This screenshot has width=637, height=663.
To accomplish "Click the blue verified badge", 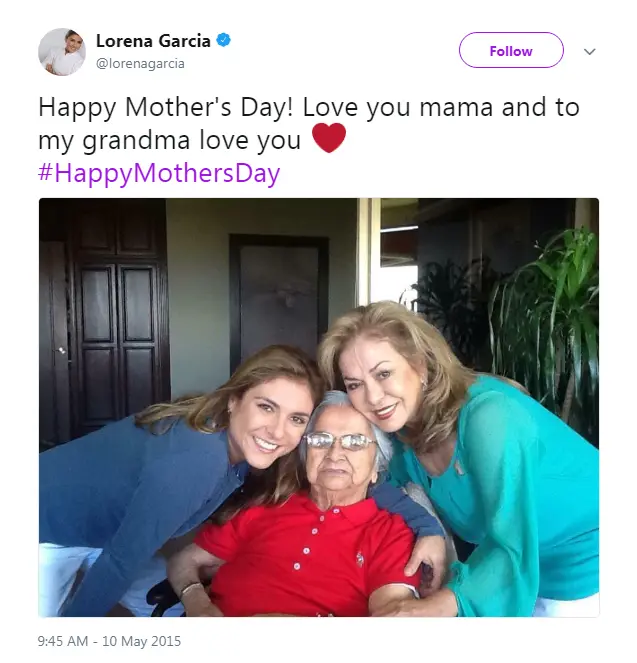I will point(224,40).
